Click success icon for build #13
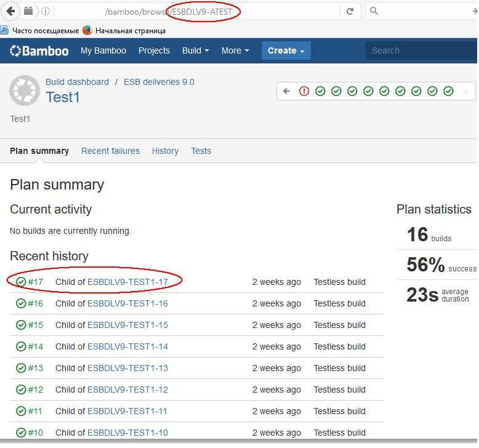Screen dimensions: 479x448 click(x=21, y=368)
